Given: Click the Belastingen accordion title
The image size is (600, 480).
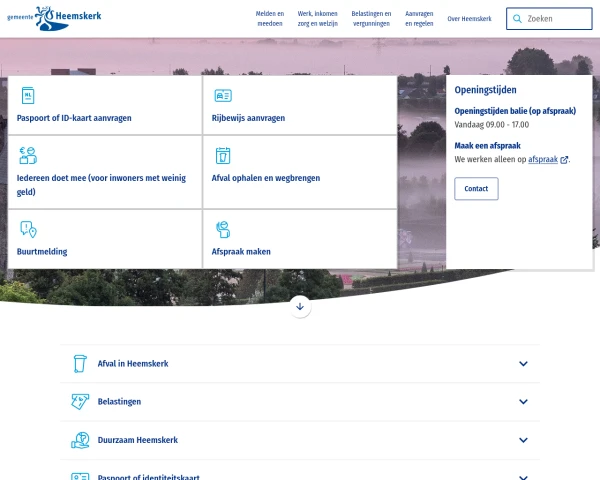Looking at the screenshot, I should coord(119,402).
